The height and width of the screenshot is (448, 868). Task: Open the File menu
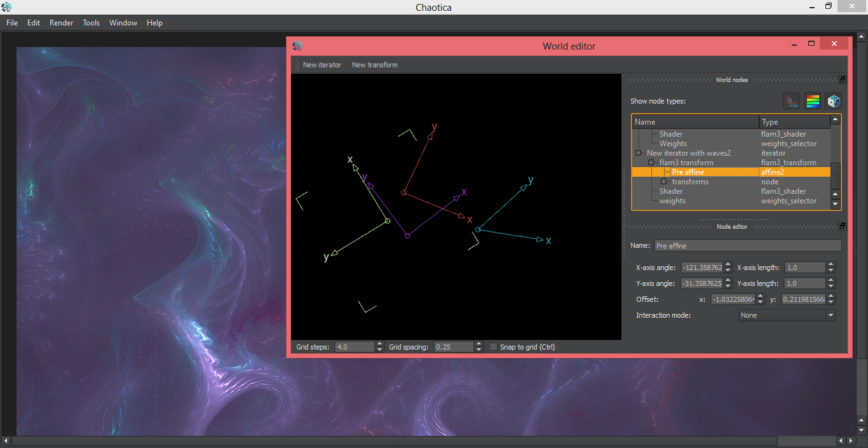click(12, 23)
